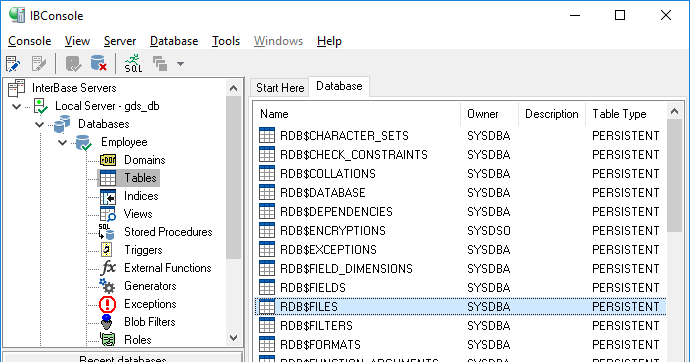
Task: Launch the Interactive SQL tool
Action: click(133, 64)
